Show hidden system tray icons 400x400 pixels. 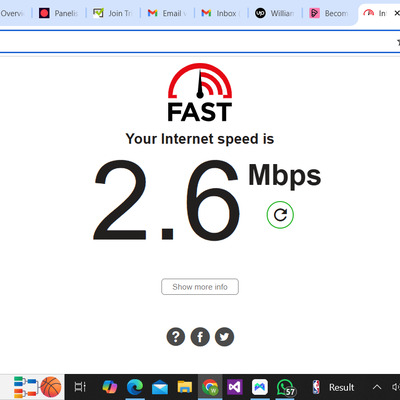377,387
